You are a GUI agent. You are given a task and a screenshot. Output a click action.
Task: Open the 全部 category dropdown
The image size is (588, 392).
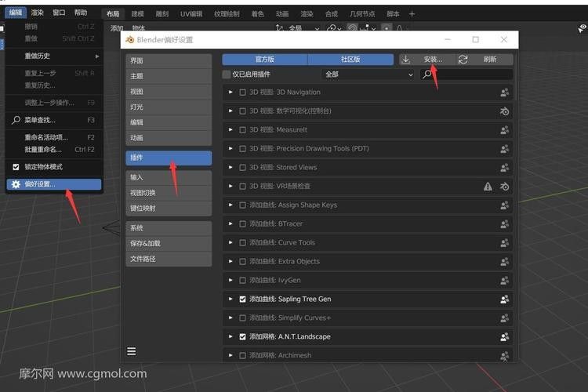pos(368,74)
